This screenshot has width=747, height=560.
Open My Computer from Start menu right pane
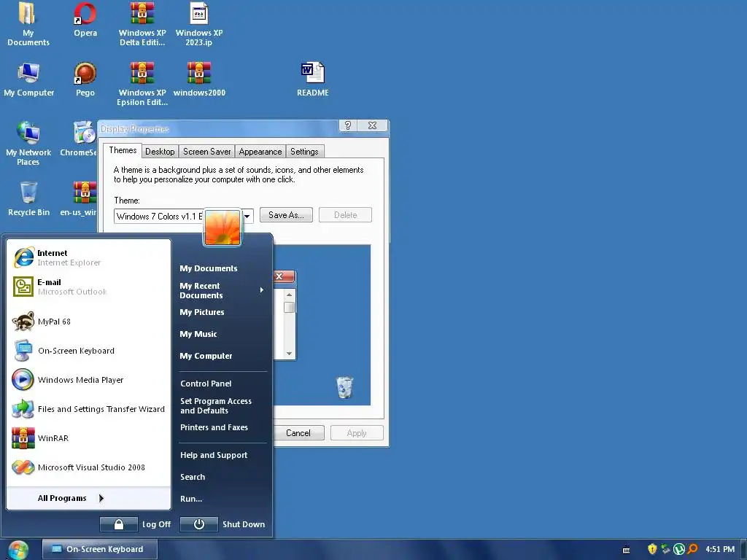click(206, 356)
